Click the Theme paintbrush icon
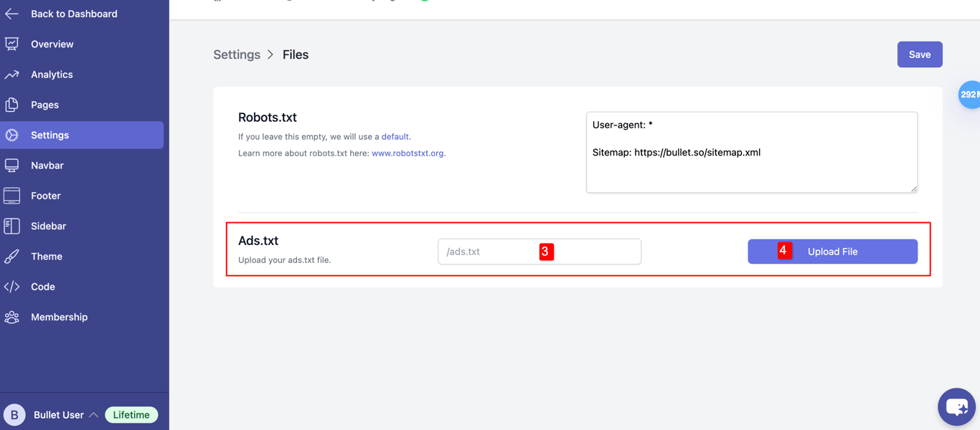Image resolution: width=980 pixels, height=430 pixels. tap(12, 257)
